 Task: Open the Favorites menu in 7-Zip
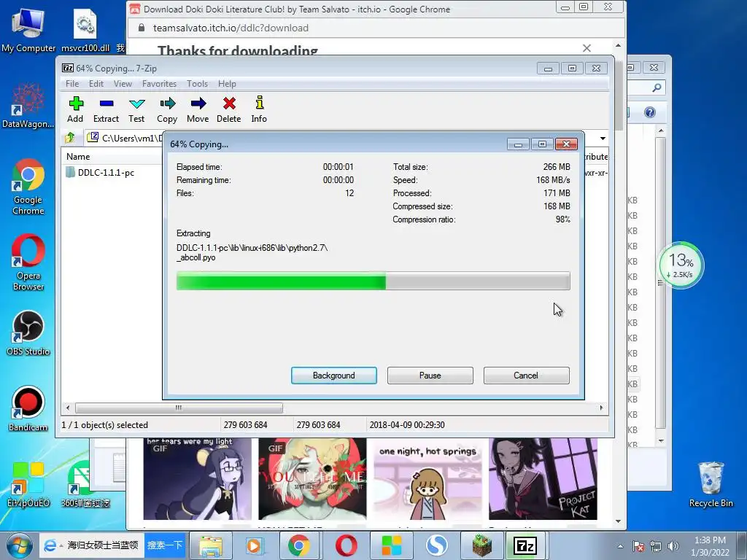tap(159, 84)
